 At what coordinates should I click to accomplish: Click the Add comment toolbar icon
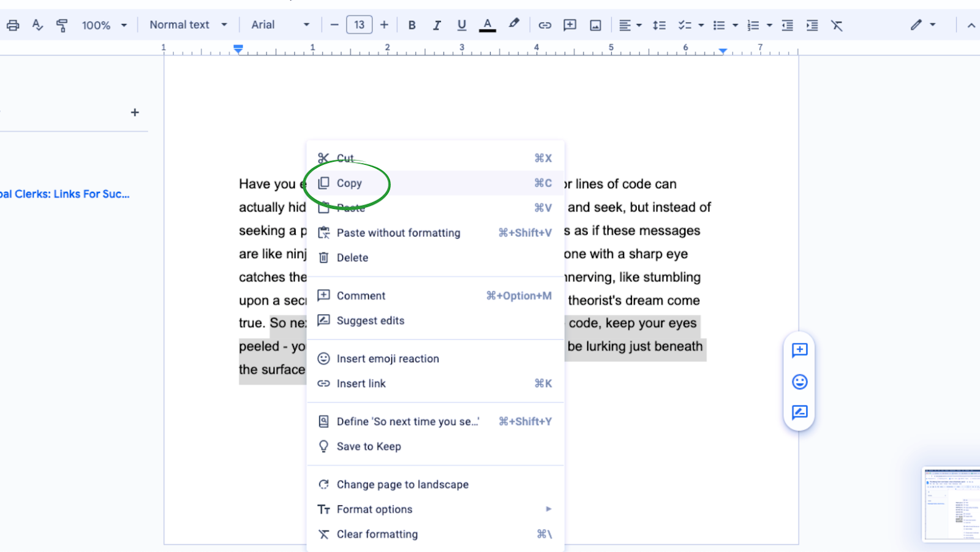(x=570, y=25)
